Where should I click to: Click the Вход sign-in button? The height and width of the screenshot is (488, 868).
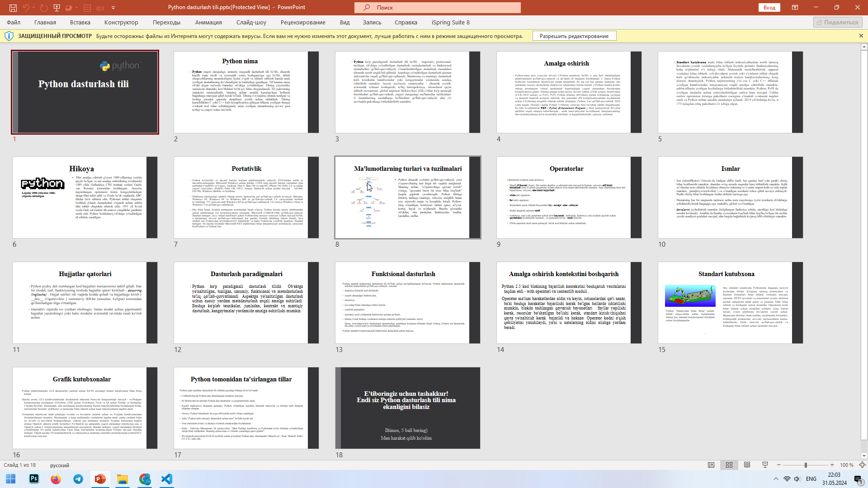tap(769, 8)
